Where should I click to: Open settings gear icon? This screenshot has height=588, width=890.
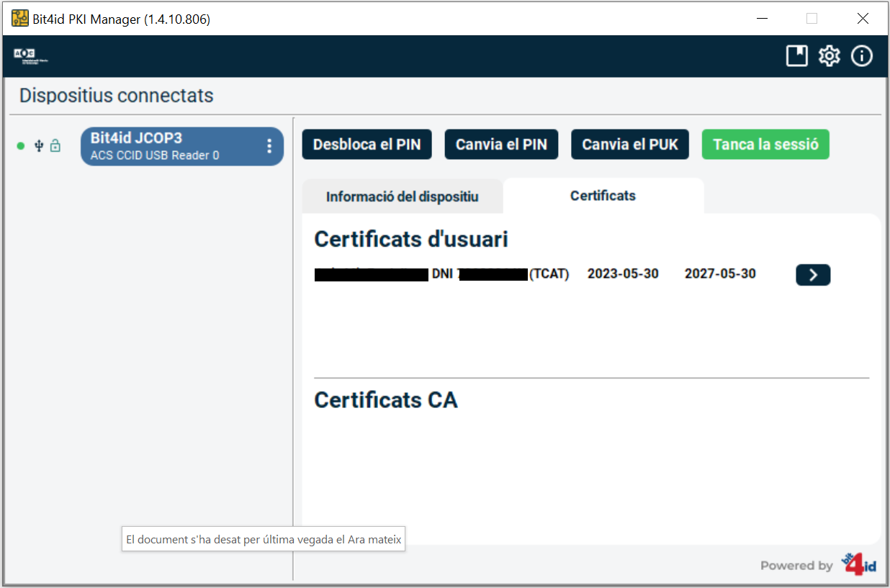(830, 56)
